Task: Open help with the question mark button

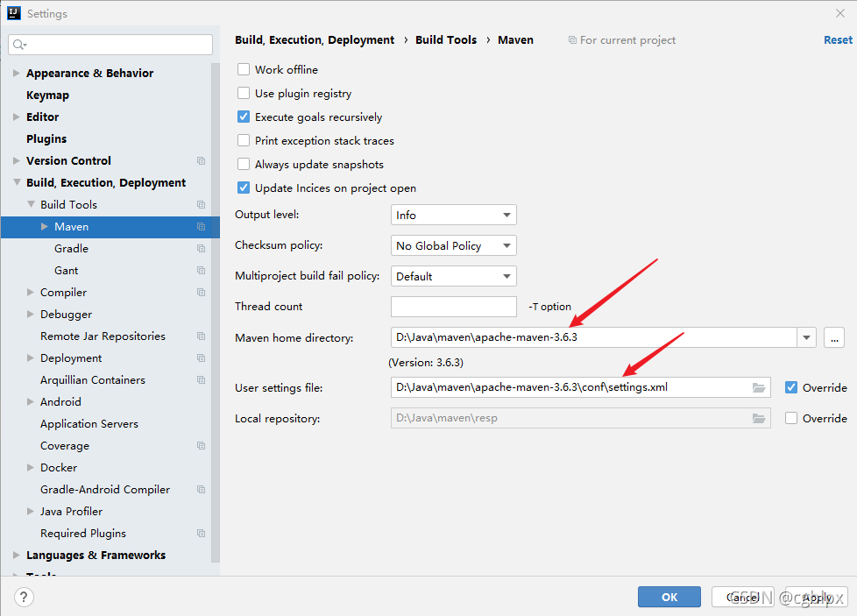Action: coord(24,597)
